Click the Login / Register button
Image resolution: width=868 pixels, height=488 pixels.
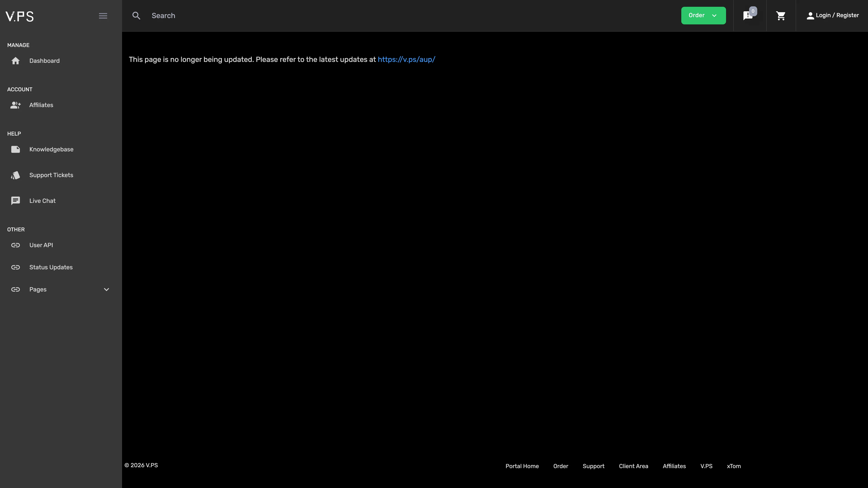coord(833,16)
